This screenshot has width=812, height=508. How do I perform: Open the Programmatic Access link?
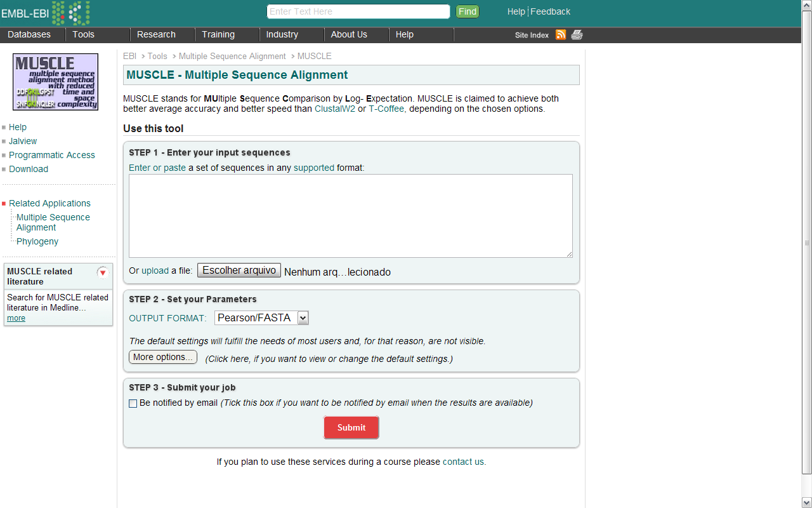point(52,155)
